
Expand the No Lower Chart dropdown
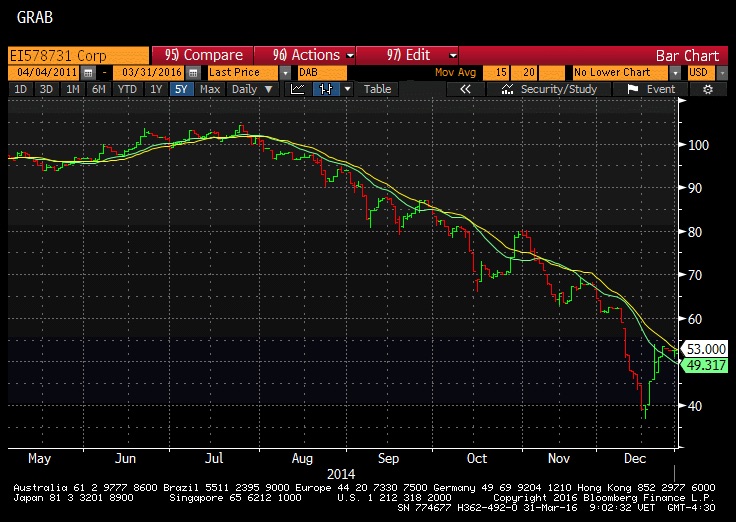(676, 73)
